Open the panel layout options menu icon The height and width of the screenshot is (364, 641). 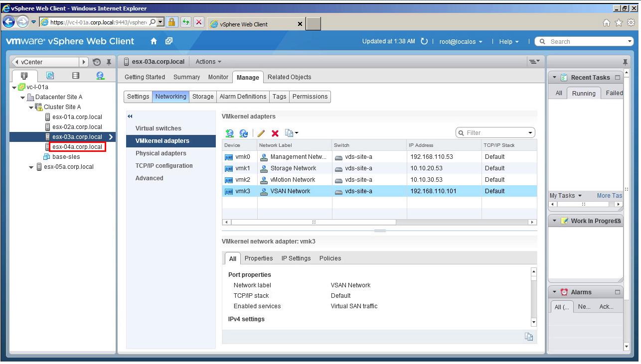[534, 62]
